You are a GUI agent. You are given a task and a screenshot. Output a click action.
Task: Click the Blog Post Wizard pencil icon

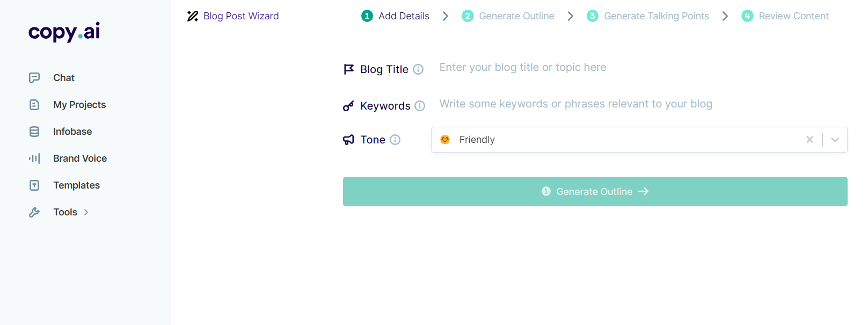click(x=193, y=16)
